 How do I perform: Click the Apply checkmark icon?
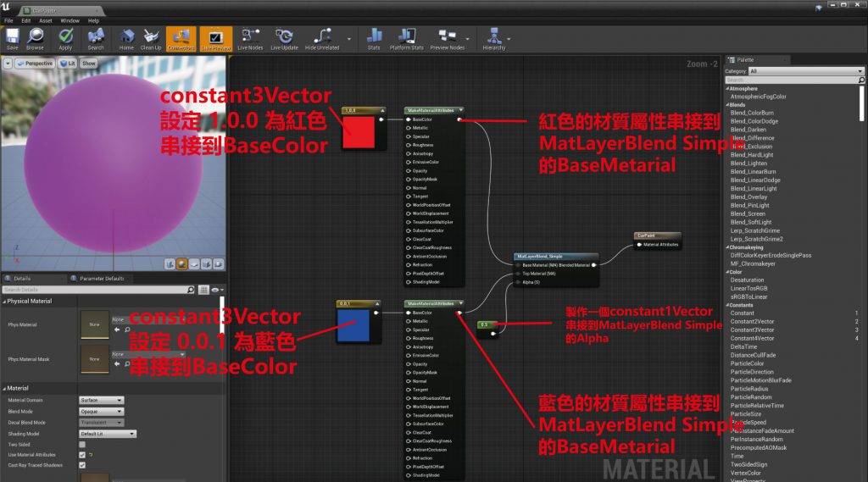[x=65, y=36]
